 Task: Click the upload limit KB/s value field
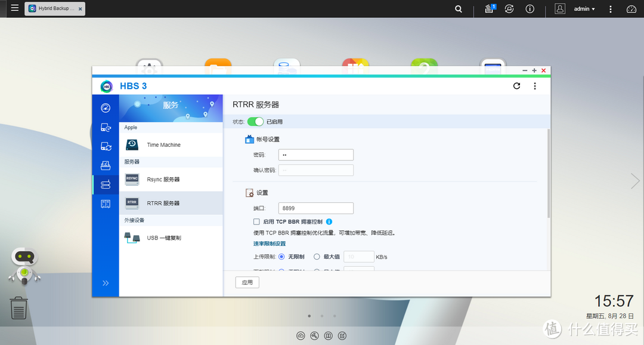(358, 257)
